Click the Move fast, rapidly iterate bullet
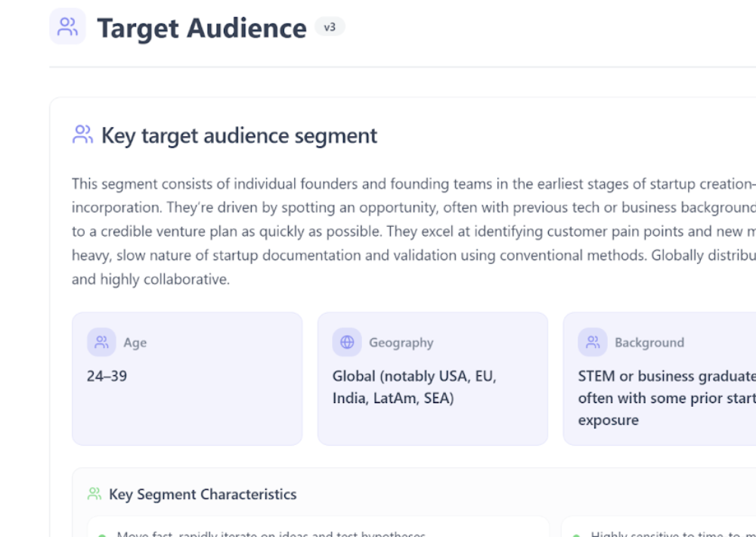This screenshot has height=537, width=756. pos(271,534)
